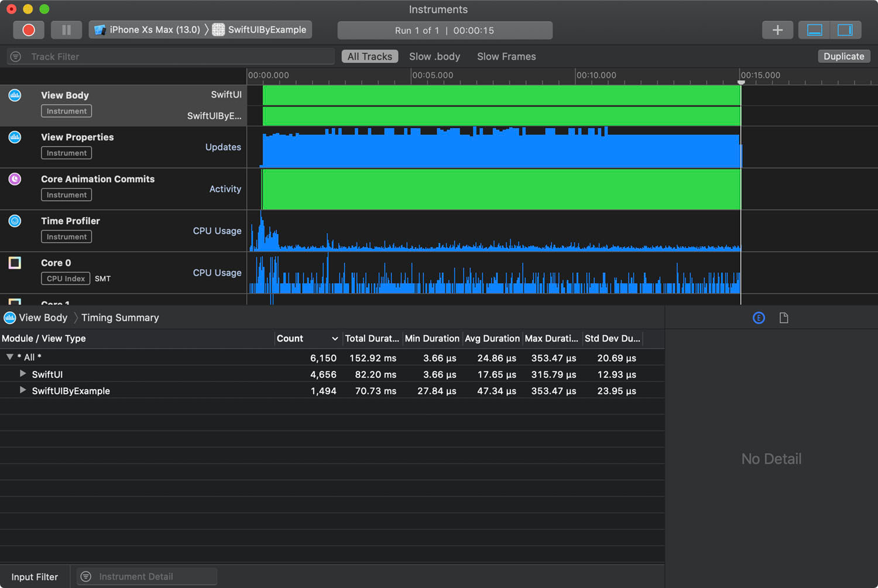Start recording with the red record button
Image resolution: width=878 pixels, height=588 pixels.
[x=29, y=30]
